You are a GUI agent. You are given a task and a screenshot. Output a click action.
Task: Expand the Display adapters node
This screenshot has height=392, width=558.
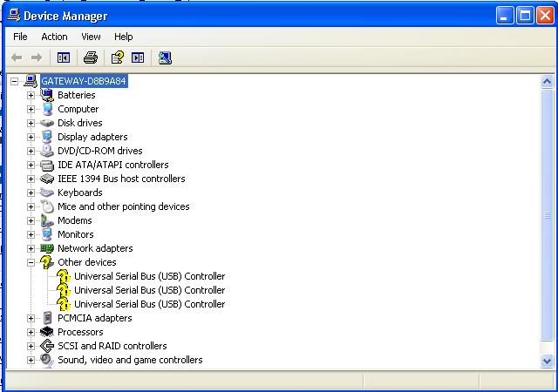pos(31,137)
